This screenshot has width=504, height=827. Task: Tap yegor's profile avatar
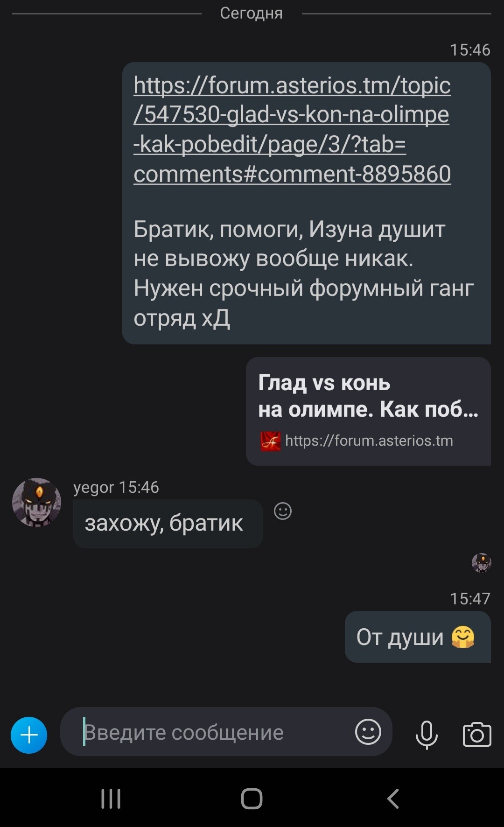pos(36,502)
